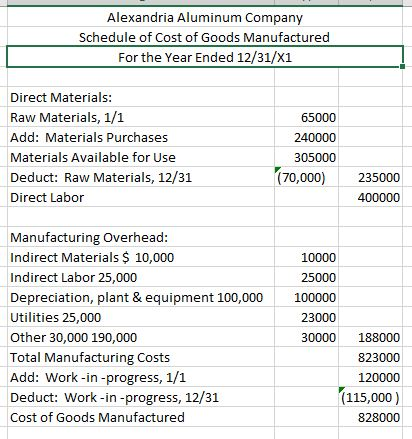
Task: Select 'Schedule of Cost of Goods Manufactured' cell
Action: pos(204,37)
